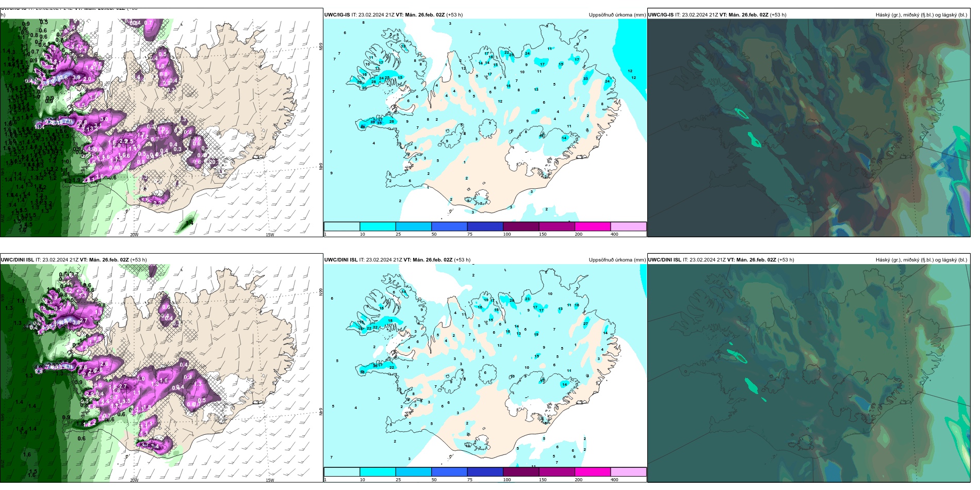Click the '200' tick label in DINI ISL legend
Screen dimensions: 980x490
(x=579, y=480)
